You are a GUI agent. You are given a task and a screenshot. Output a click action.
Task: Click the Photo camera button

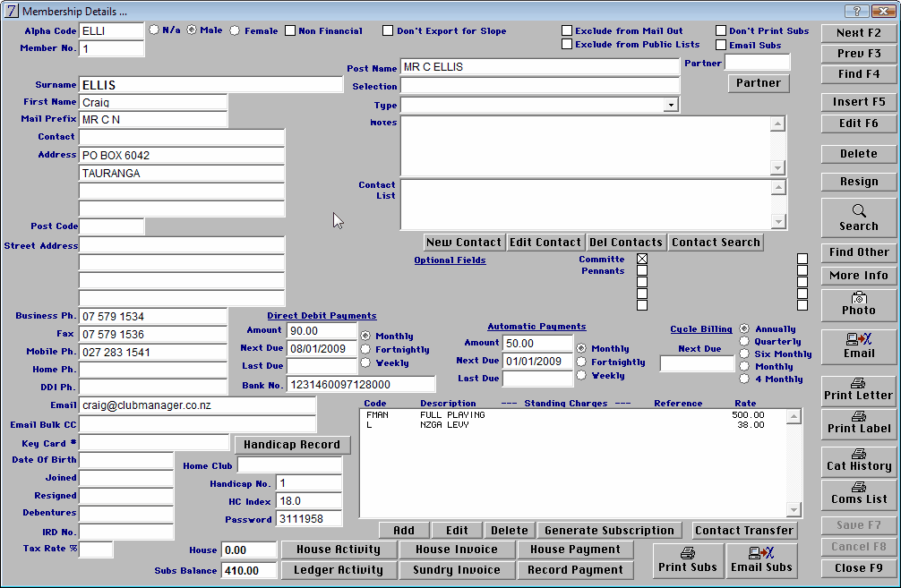pyautogui.click(x=859, y=304)
